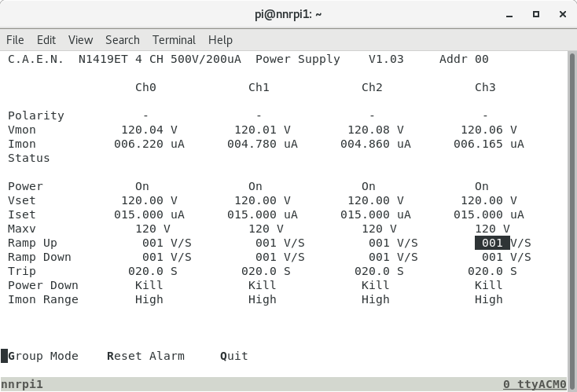Click Ch1 Power On value
This screenshot has height=392, width=577.
(255, 186)
